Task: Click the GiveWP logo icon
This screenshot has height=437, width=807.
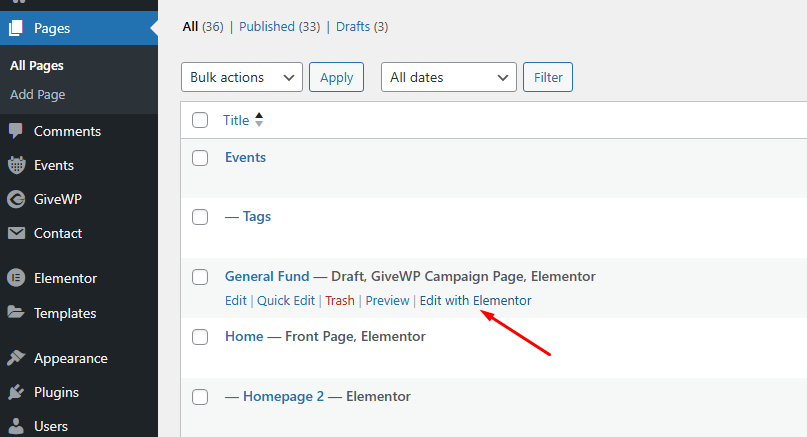Action: pyautogui.click(x=16, y=199)
